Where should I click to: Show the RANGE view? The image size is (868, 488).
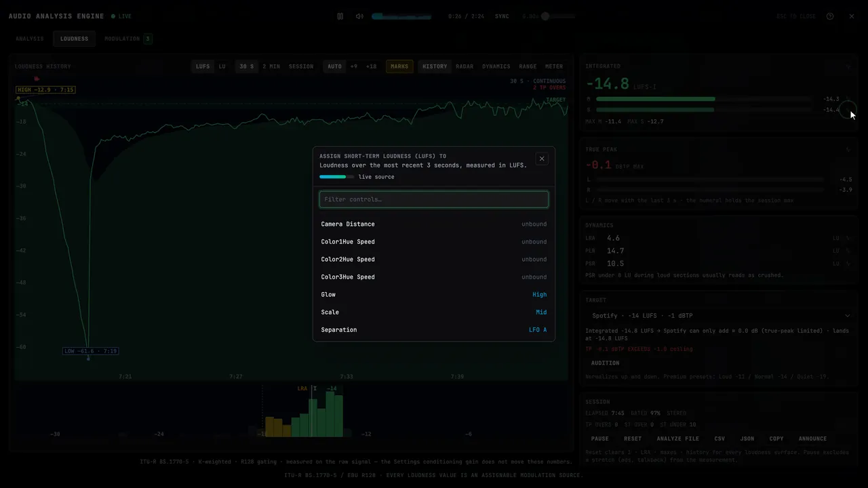tap(528, 66)
